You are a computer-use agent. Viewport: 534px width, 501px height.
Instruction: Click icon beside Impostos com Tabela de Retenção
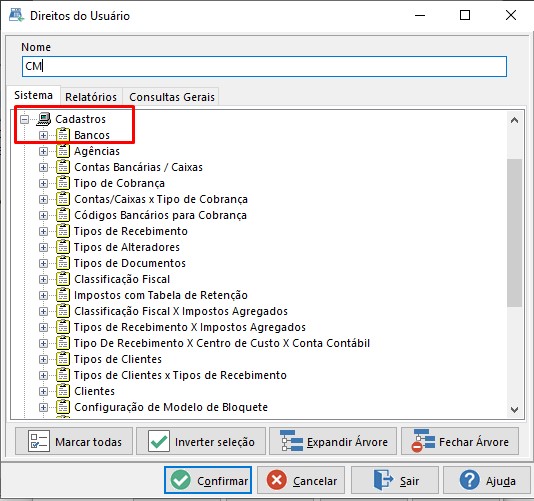point(63,295)
